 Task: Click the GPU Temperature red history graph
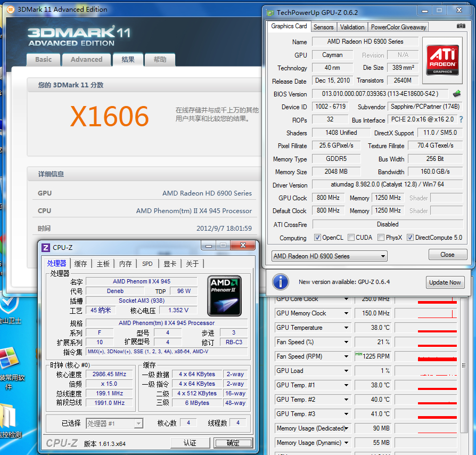(425, 328)
